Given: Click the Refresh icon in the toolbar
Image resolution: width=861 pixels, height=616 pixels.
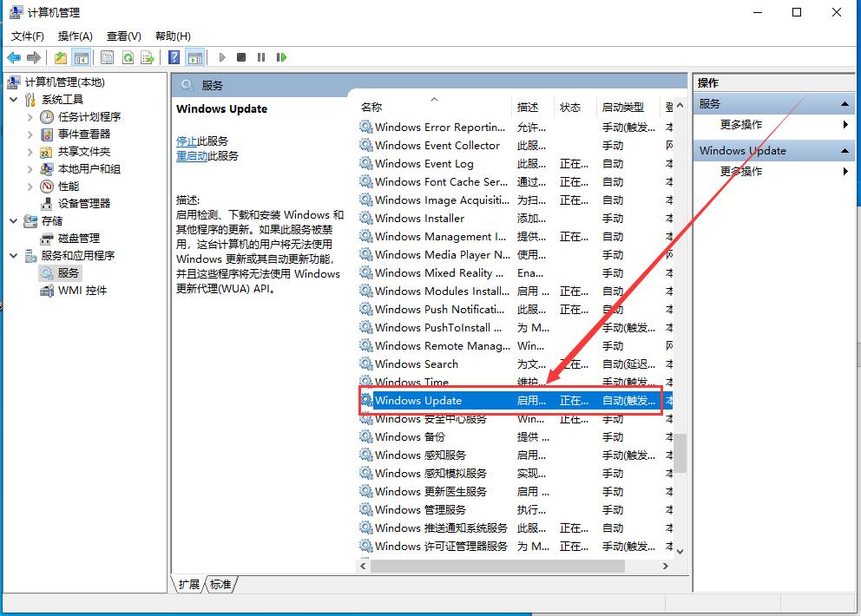Looking at the screenshot, I should [128, 57].
